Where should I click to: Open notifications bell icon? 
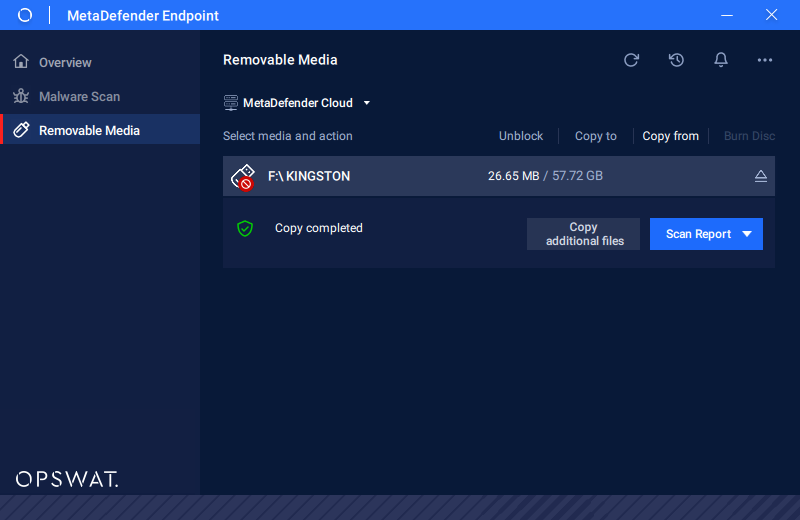coord(720,60)
